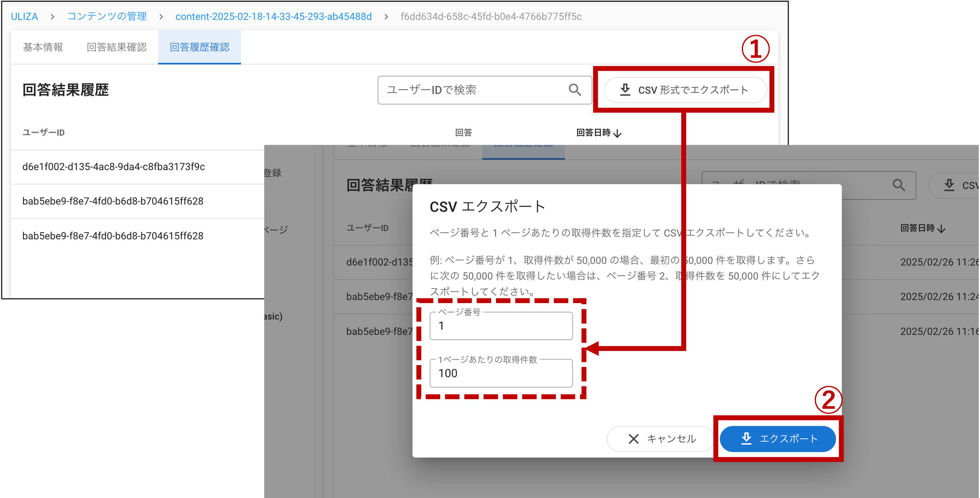Click the ユーザーIDで検索 search field
980x498 pixels.
tap(484, 90)
